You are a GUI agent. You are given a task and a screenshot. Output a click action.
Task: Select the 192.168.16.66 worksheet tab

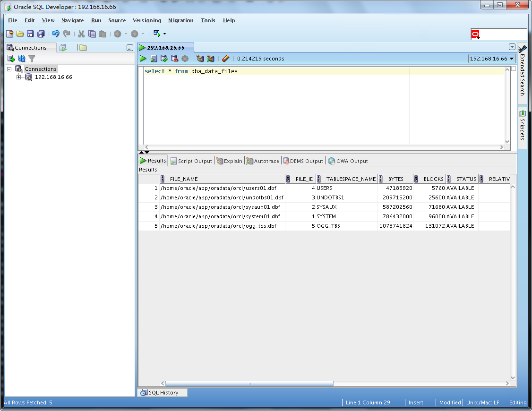[165, 47]
